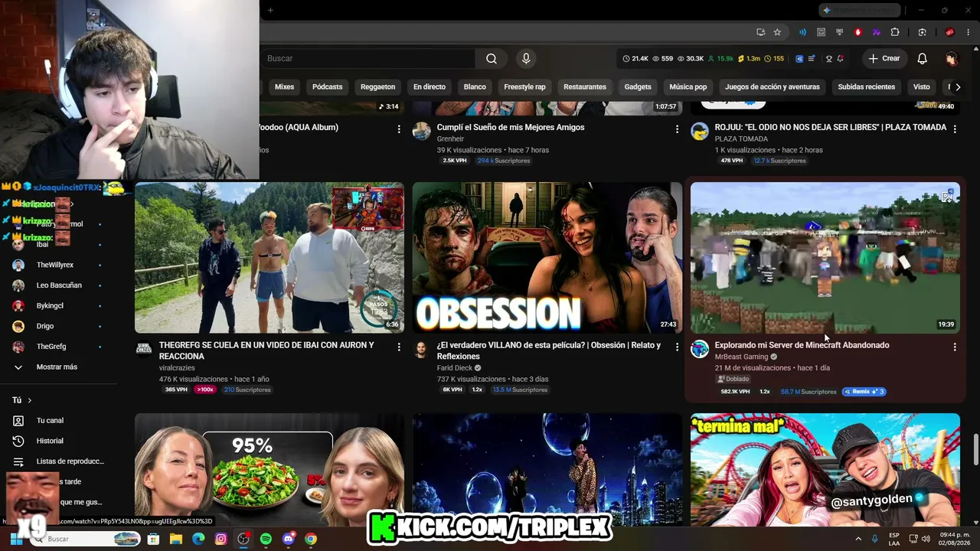Bookmark this page with the star icon
Image resolution: width=980 pixels, height=551 pixels.
777,32
